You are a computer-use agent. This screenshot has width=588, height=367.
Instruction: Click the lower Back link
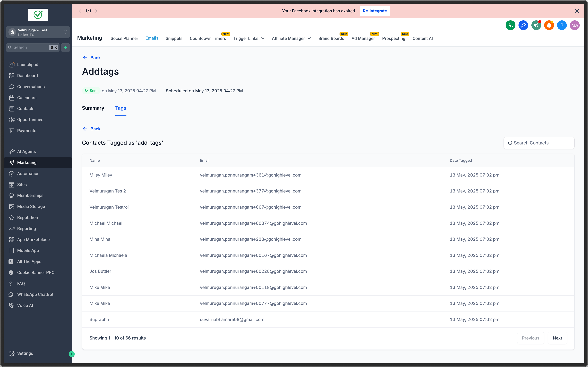[92, 129]
